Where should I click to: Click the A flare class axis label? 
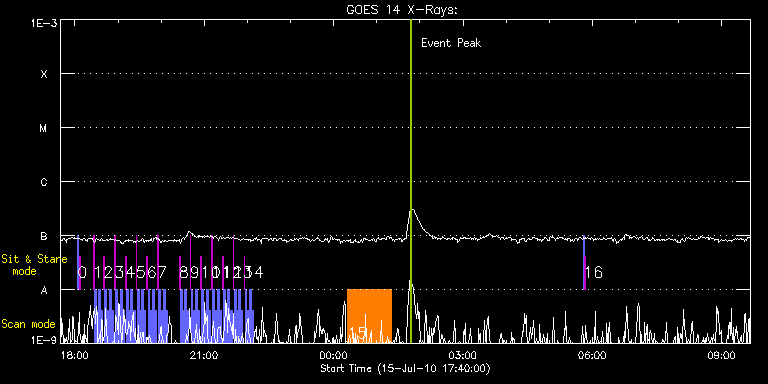coord(44,290)
